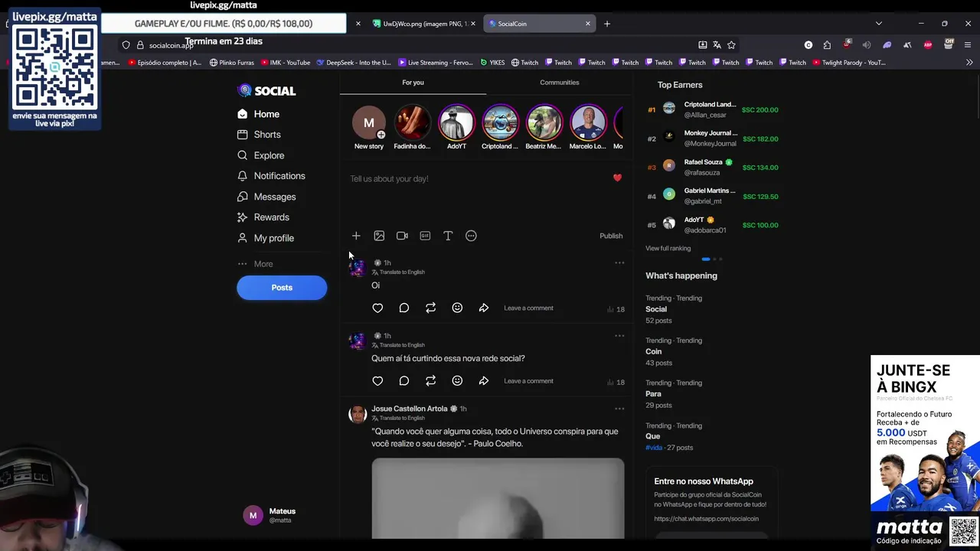Click View full ranking
The width and height of the screenshot is (980, 551).
668,249
